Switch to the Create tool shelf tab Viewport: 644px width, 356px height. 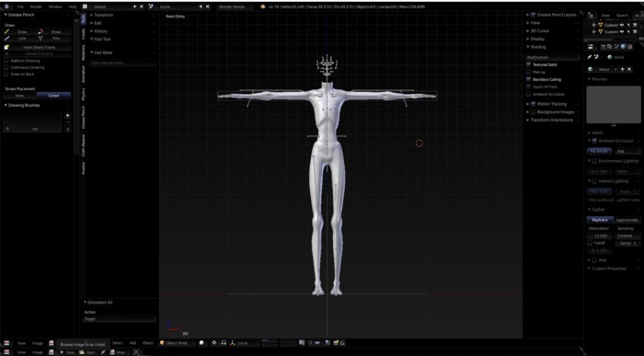click(x=84, y=34)
